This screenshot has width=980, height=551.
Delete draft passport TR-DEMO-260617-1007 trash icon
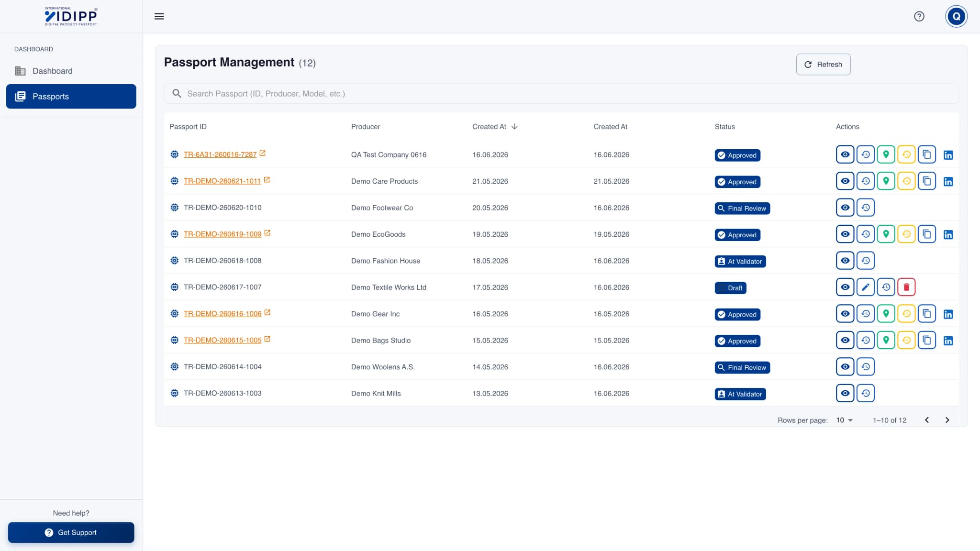[906, 287]
